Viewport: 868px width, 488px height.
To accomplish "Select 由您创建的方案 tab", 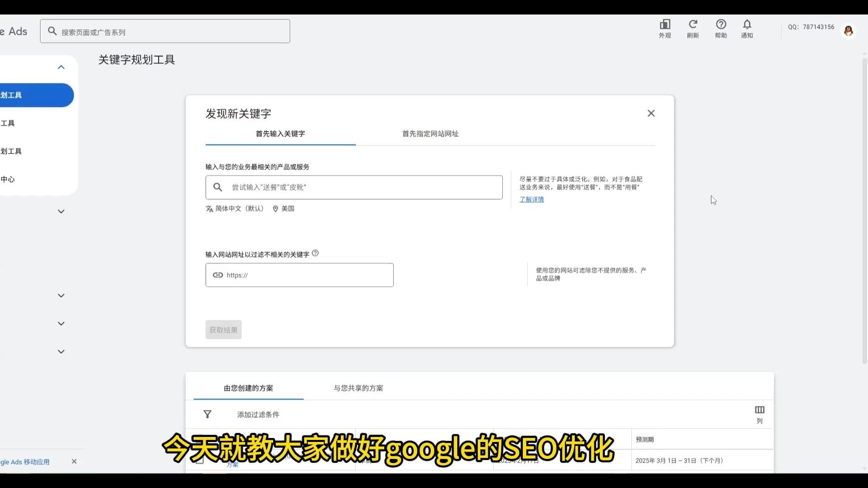I will (248, 388).
